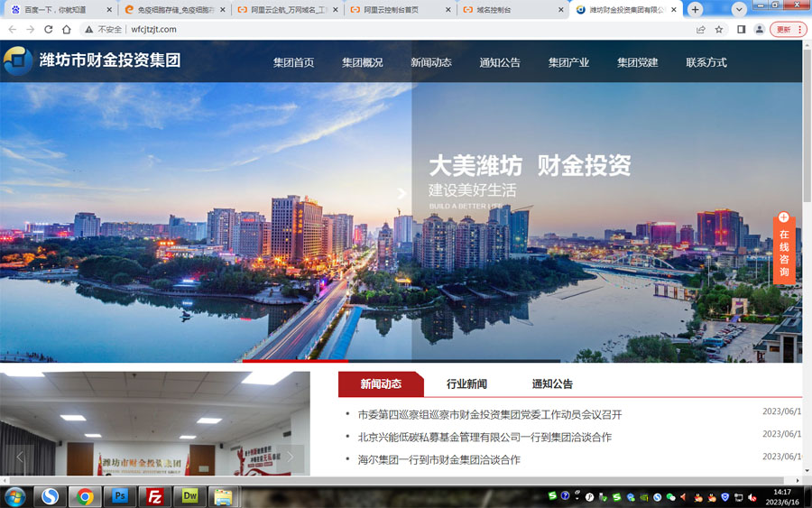This screenshot has height=508, width=812.
Task: Click the 在线咨询 online consultation button
Action: 784,248
